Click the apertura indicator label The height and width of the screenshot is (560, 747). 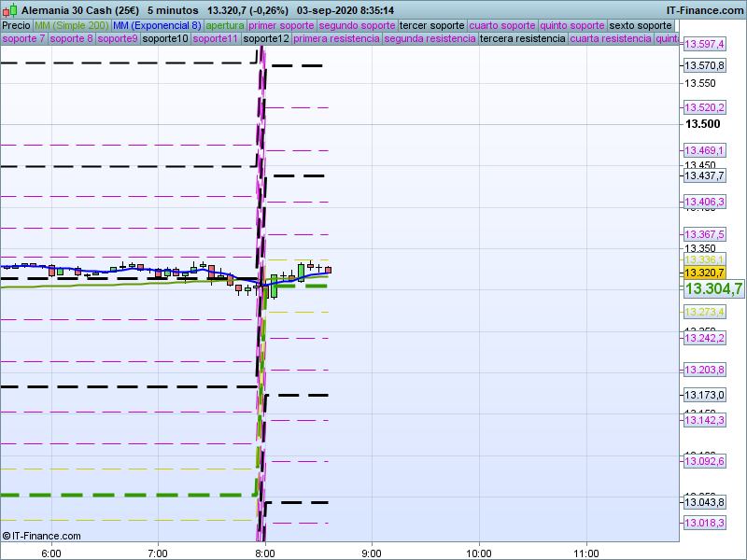[225, 25]
